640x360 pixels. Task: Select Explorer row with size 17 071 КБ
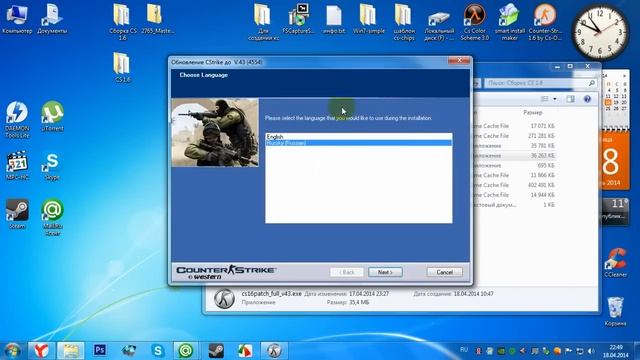point(514,126)
